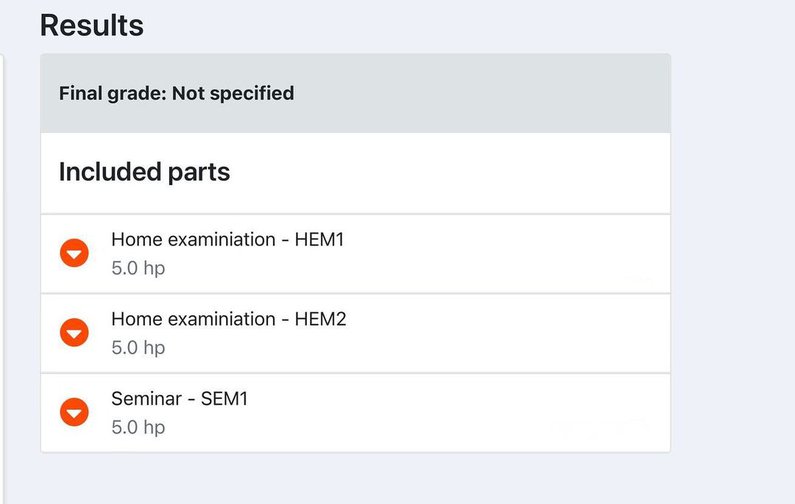Click the Included parts heading
This screenshot has height=504, width=795.
[144, 172]
